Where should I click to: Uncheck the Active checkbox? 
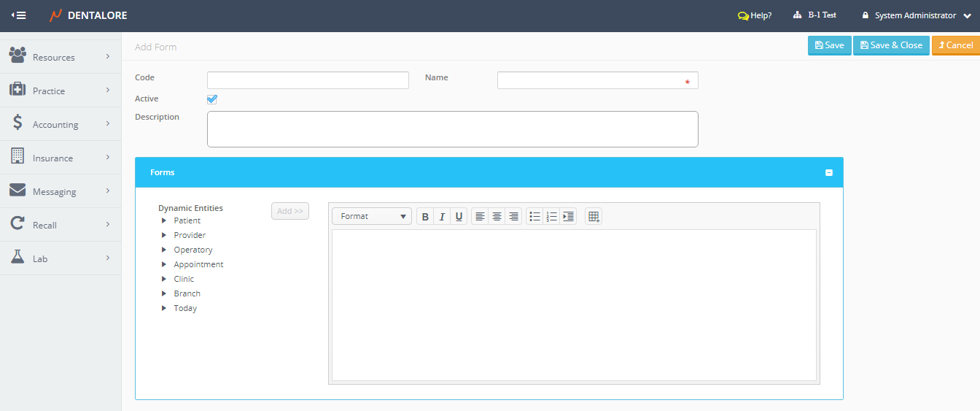[x=212, y=99]
